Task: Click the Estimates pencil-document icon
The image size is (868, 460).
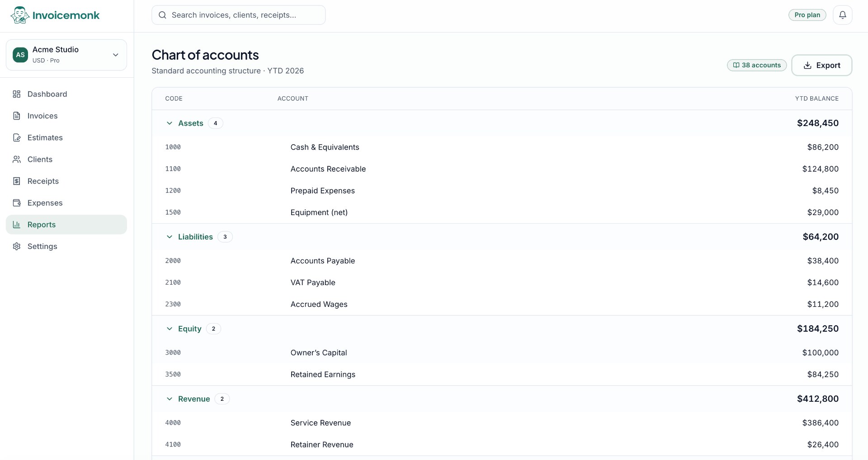Action: pyautogui.click(x=17, y=137)
